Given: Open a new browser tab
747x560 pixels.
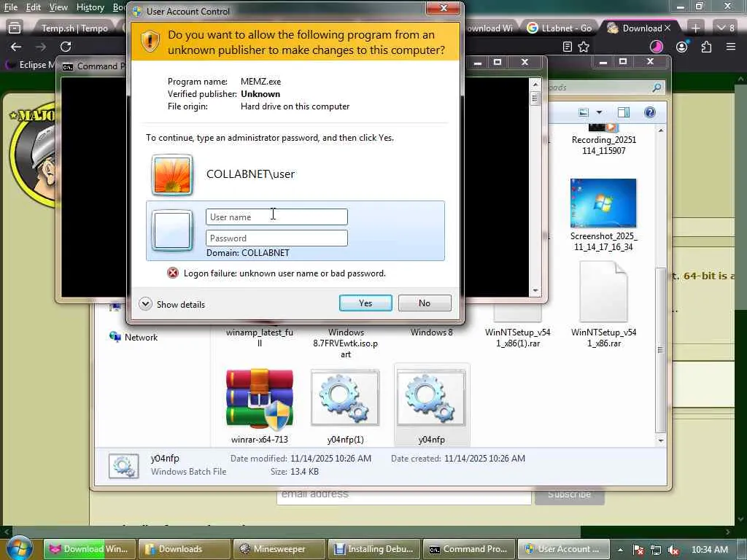Looking at the screenshot, I should (695, 28).
